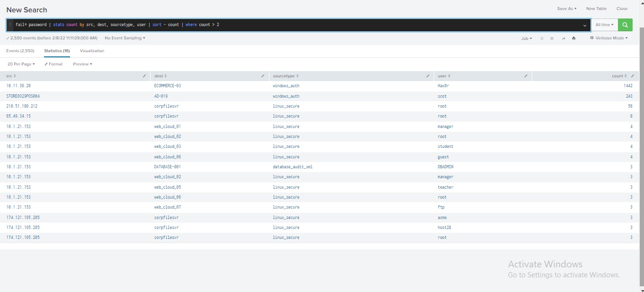Viewport: 644px width, 292px height.
Task: Click the user value ftp
Action: (x=441, y=207)
